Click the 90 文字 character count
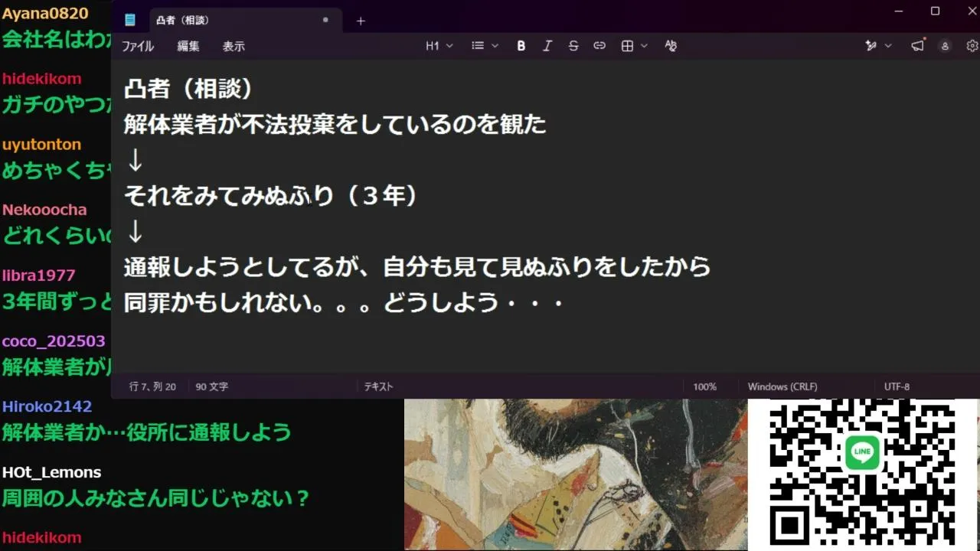 tap(212, 386)
